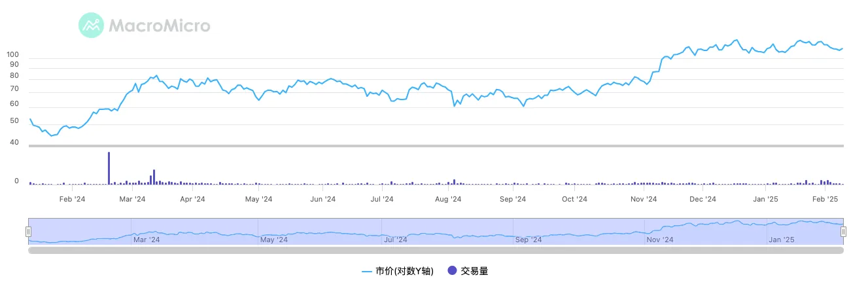The width and height of the screenshot is (868, 288).
Task: Click the 80 y-axis value
Action: click(x=14, y=75)
